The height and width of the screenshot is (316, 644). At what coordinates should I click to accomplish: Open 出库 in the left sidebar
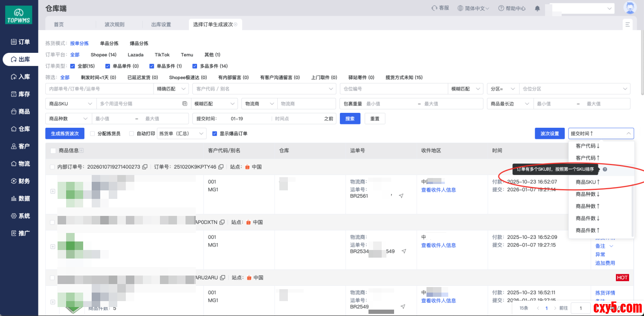[20, 59]
